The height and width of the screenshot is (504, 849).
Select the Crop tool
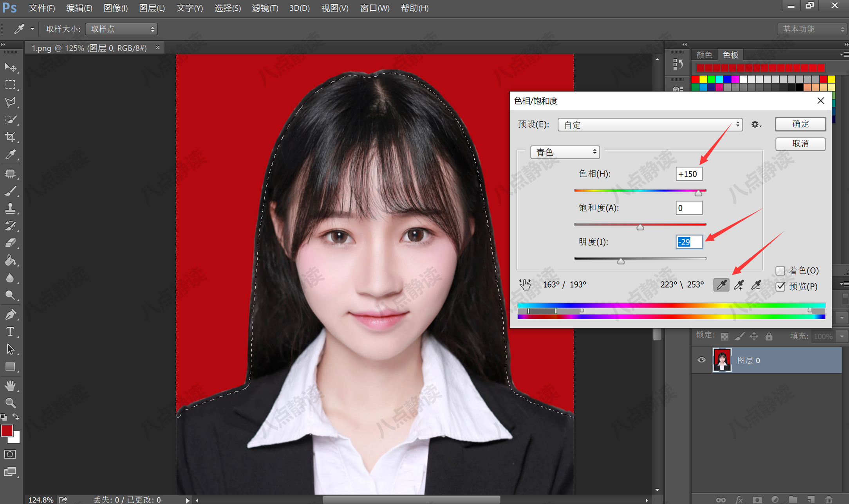pos(11,137)
